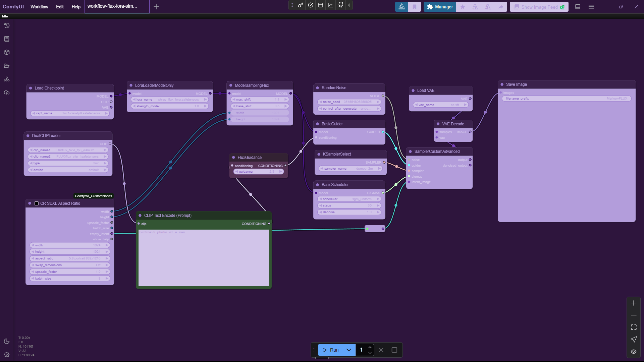
Task: Open the node hierarchy tree sidebar icon
Action: 7,79
